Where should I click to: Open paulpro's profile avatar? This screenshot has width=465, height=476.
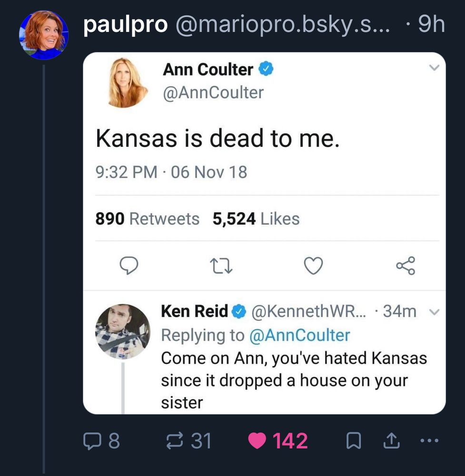[x=44, y=35]
